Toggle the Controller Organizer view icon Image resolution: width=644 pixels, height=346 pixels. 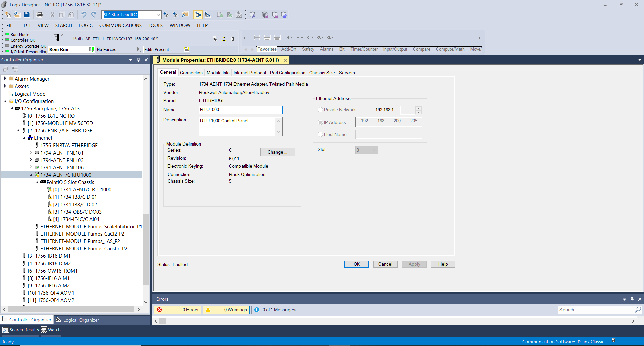198,15
